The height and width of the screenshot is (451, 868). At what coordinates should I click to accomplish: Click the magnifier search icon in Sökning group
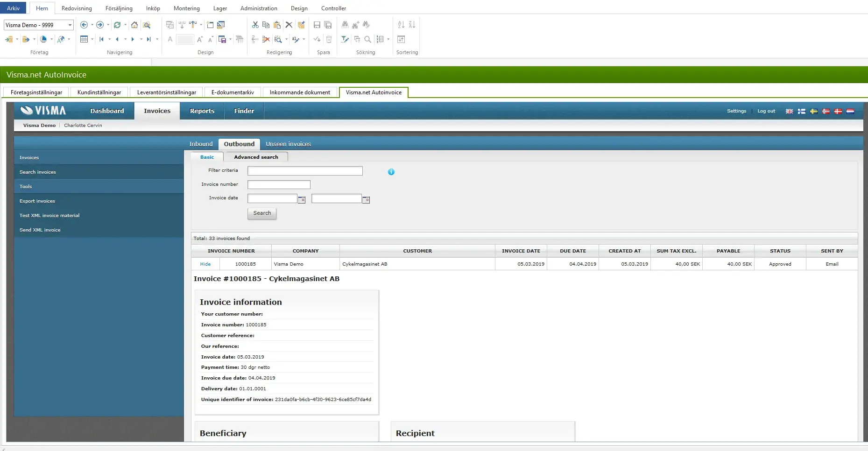click(368, 40)
